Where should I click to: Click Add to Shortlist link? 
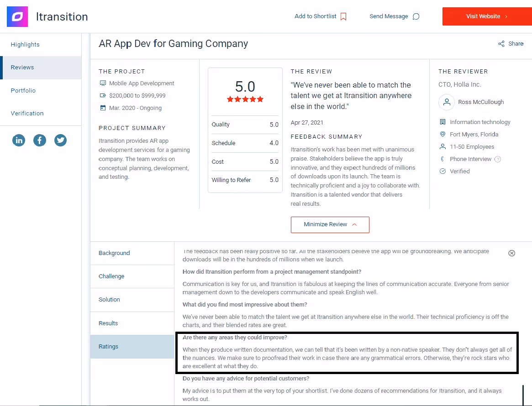[x=315, y=16]
